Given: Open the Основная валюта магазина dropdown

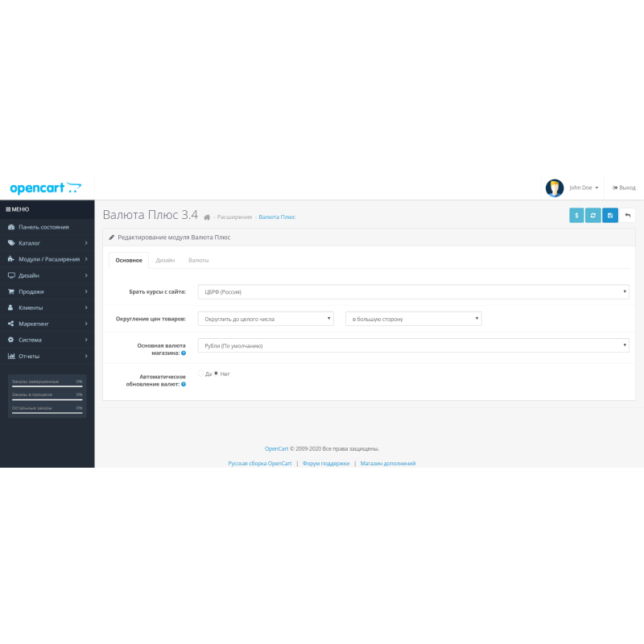Looking at the screenshot, I should pyautogui.click(x=413, y=345).
